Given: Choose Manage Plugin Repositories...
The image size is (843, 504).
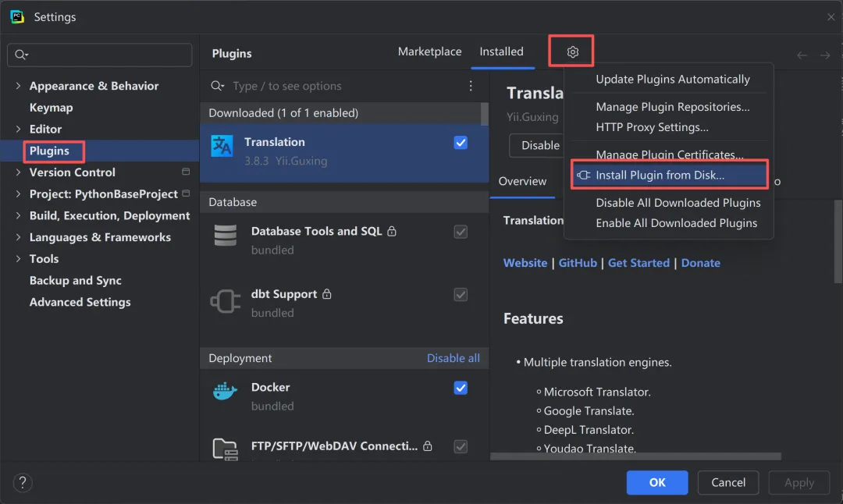Looking at the screenshot, I should tap(669, 107).
